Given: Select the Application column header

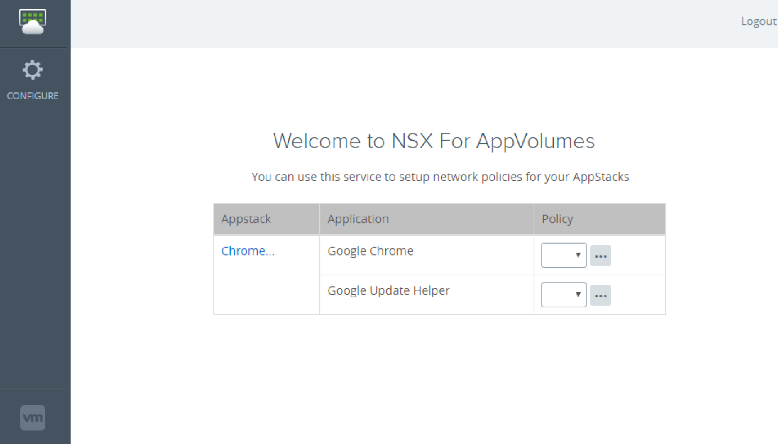Looking at the screenshot, I should (427, 219).
